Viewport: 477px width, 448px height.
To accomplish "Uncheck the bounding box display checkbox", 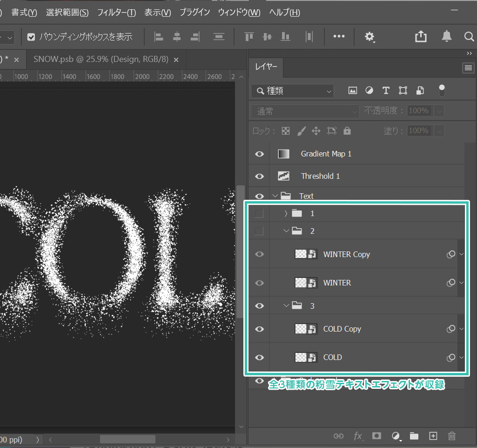I will (32, 37).
